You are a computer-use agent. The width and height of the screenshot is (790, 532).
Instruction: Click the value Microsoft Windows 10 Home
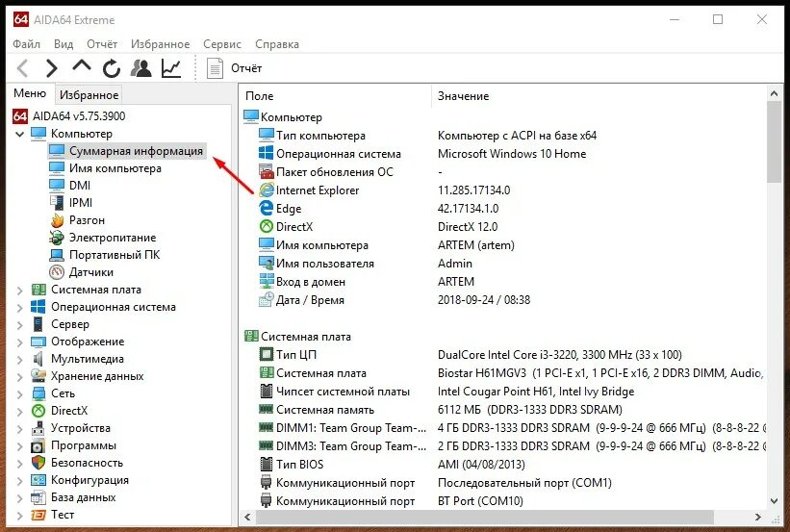pyautogui.click(x=512, y=154)
